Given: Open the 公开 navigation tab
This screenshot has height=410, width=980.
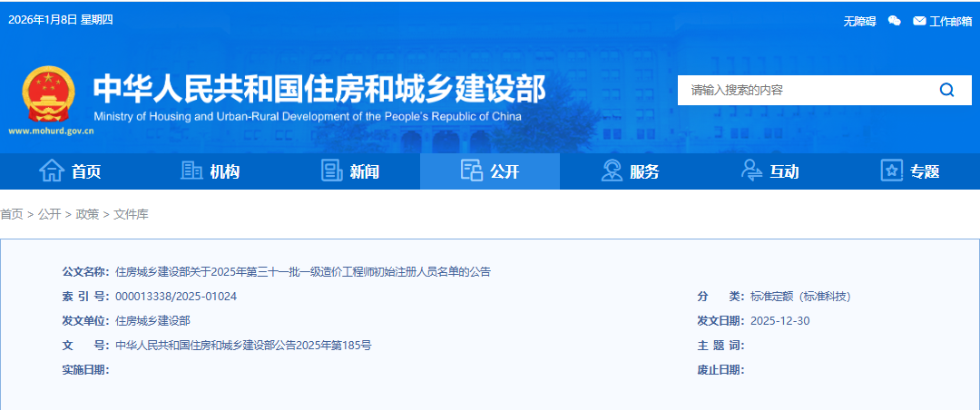Looking at the screenshot, I should (505, 171).
